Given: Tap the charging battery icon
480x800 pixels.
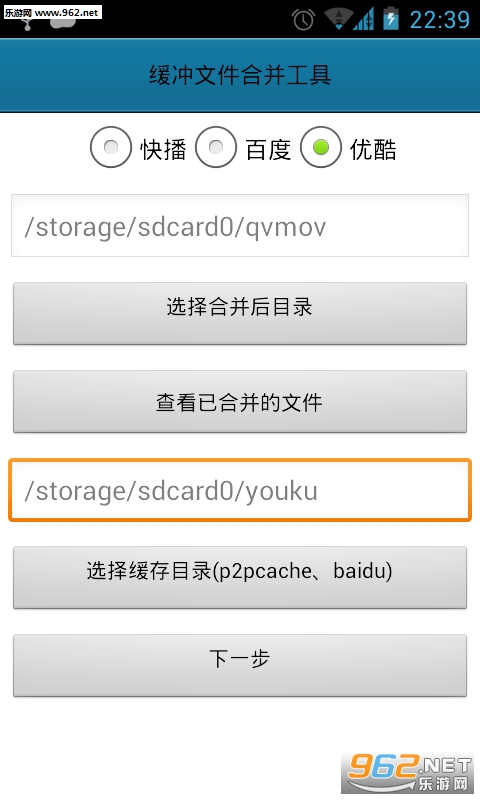Looking at the screenshot, I should point(391,18).
